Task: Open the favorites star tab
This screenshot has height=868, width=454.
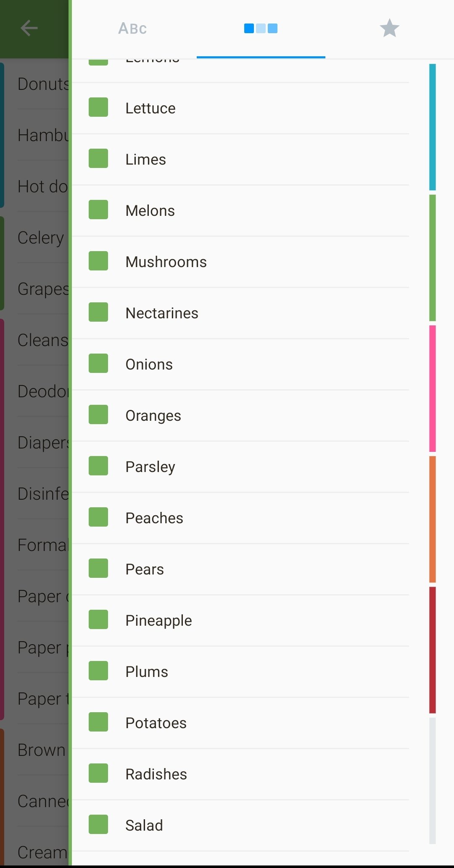Action: [389, 28]
